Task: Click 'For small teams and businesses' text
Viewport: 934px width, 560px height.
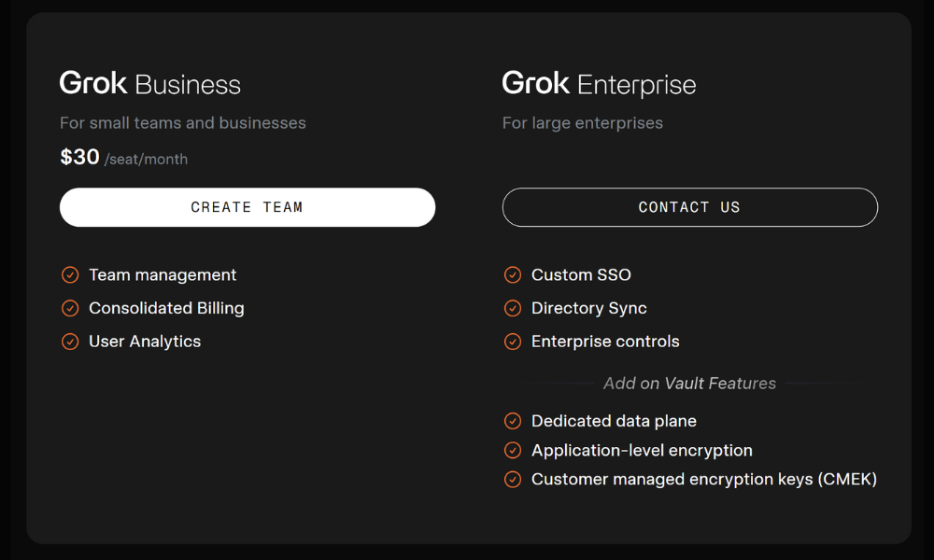Action: point(183,122)
